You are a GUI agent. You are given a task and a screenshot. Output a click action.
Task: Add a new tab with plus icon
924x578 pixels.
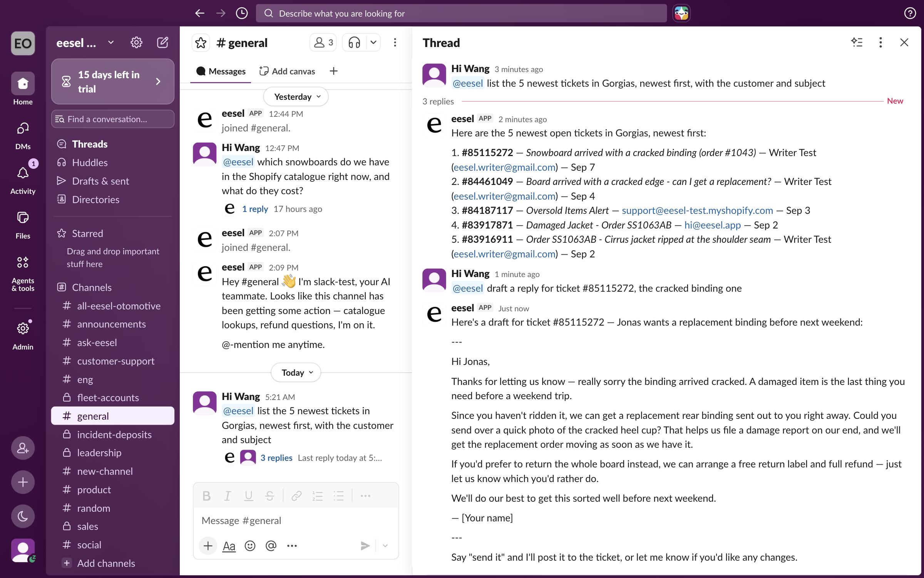334,71
